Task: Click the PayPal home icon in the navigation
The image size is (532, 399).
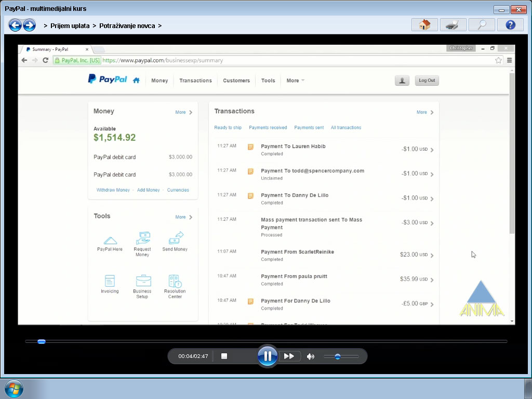Action: pos(136,81)
